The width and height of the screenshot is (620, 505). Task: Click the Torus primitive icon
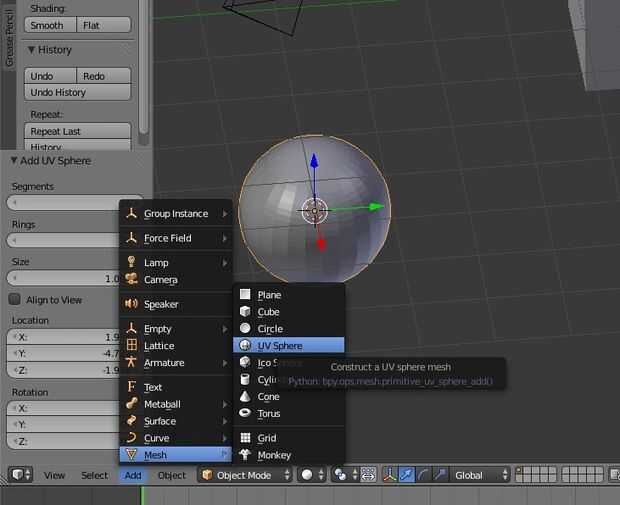click(245, 413)
